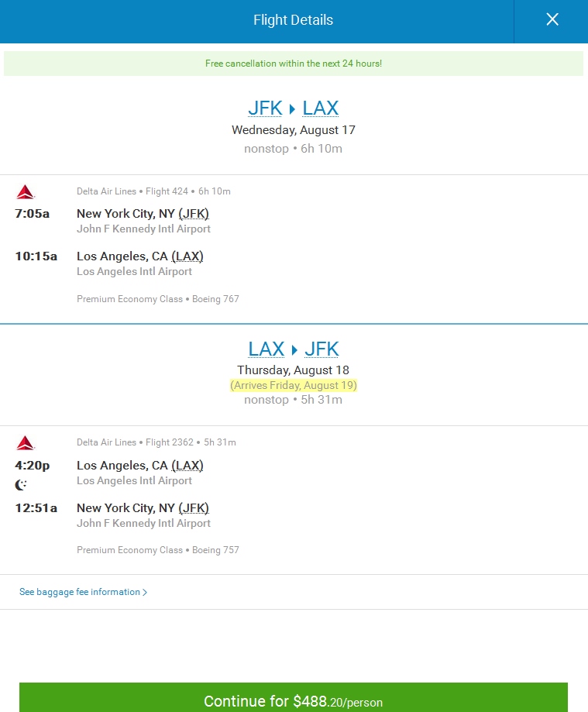Open See baggage fee information link
This screenshot has width=588, height=712.
(80, 592)
